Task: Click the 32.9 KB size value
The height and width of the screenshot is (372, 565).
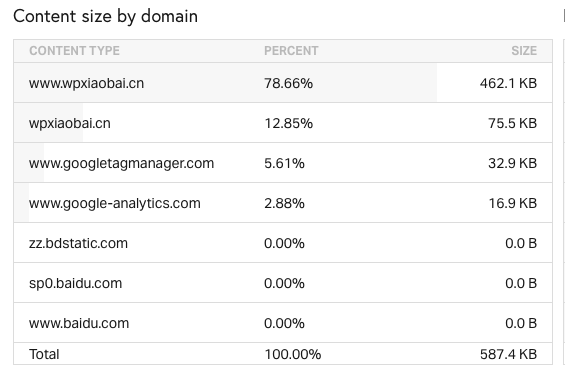Action: pos(512,163)
